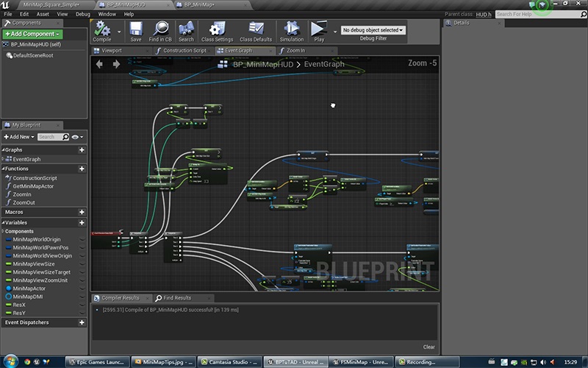
Task: Open the Window menu
Action: (107, 14)
